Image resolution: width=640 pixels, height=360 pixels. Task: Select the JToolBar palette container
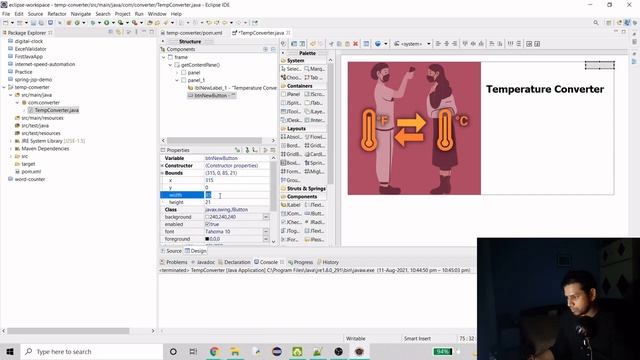(291, 111)
